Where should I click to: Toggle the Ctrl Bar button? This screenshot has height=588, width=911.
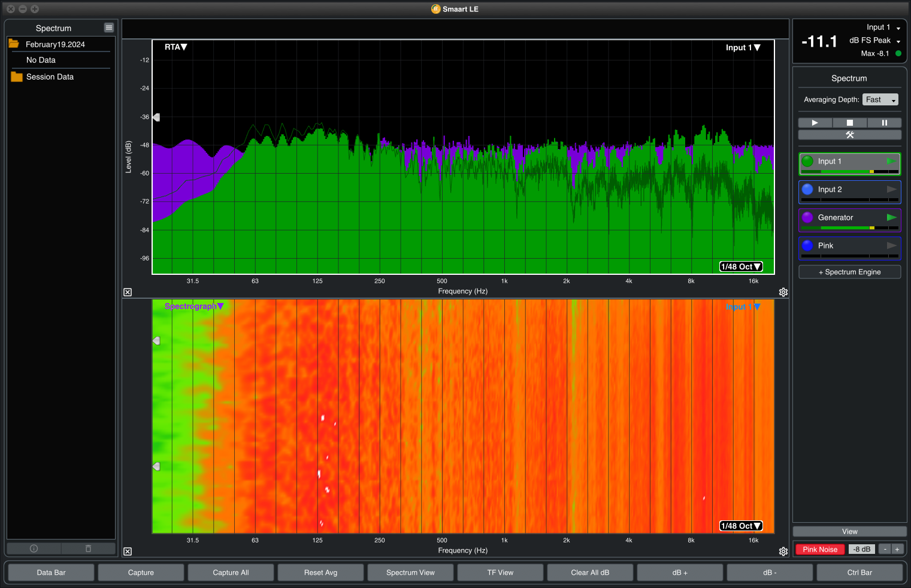pos(859,572)
